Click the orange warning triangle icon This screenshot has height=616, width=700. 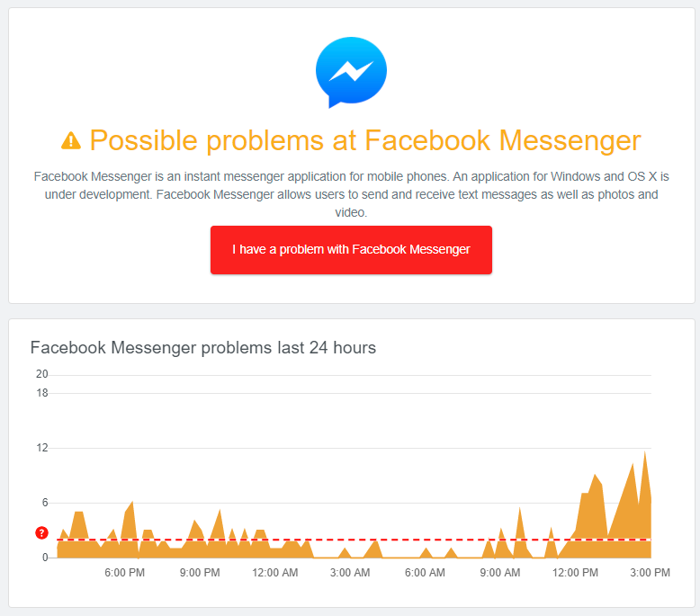[71, 140]
